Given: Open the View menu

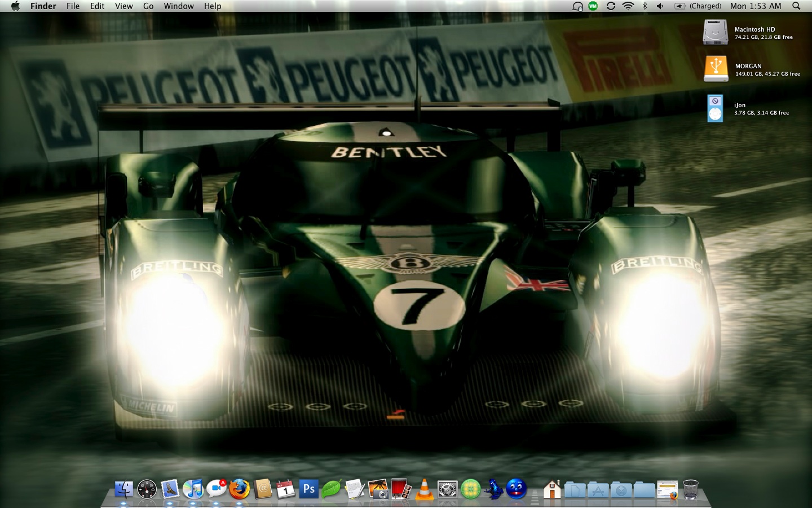Looking at the screenshot, I should click(x=123, y=6).
